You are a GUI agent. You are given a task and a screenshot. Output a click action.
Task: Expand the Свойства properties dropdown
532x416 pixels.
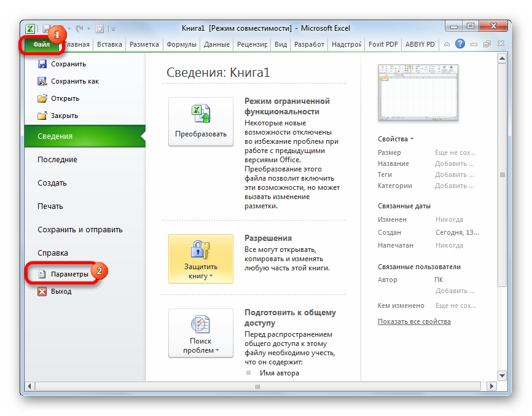point(396,139)
